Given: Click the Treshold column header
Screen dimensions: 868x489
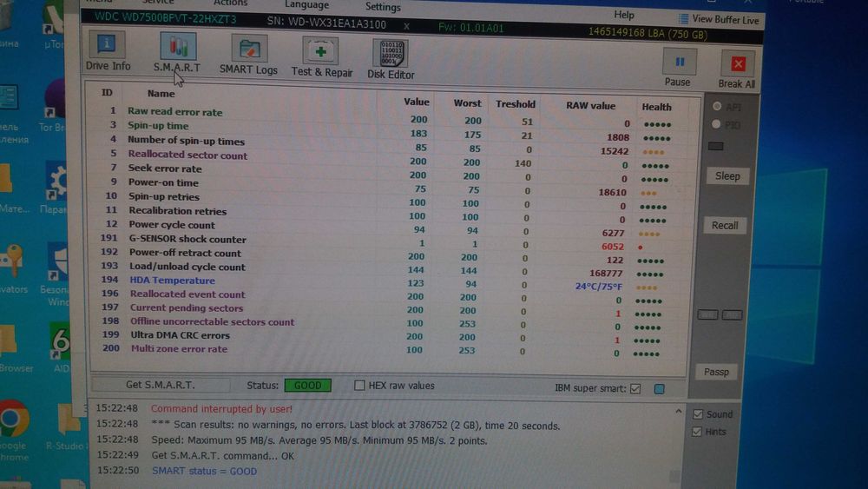Looking at the screenshot, I should pyautogui.click(x=515, y=104).
